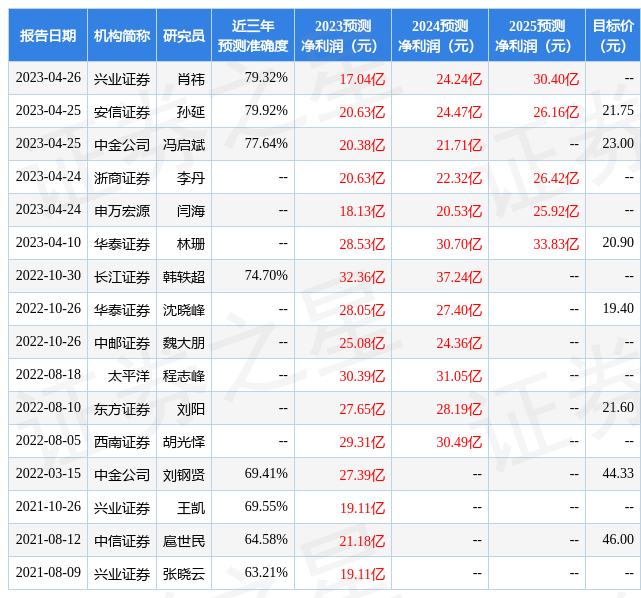641x598 pixels.
Task: Select institution 西南证券
Action: tap(122, 443)
